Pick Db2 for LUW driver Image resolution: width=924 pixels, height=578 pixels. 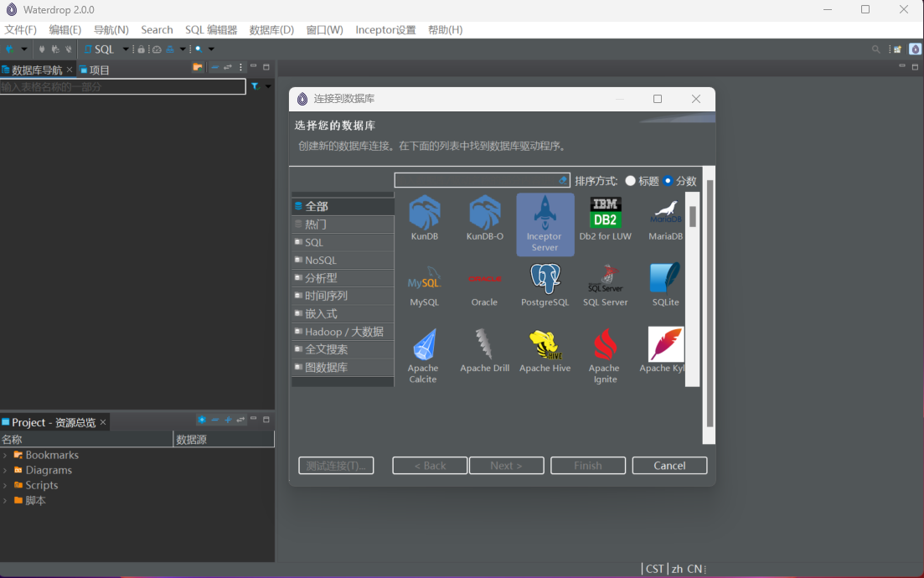click(x=605, y=218)
